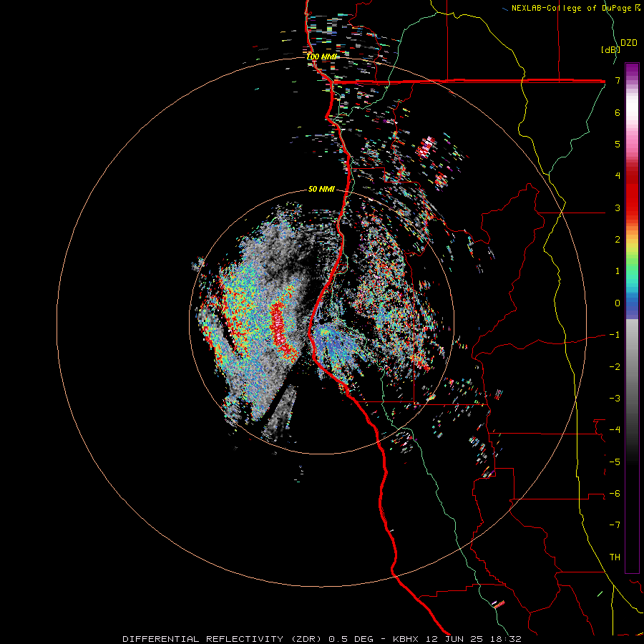This screenshot has width=644, height=644.
Task: Click the -6 value on color scale
Action: coord(615,494)
